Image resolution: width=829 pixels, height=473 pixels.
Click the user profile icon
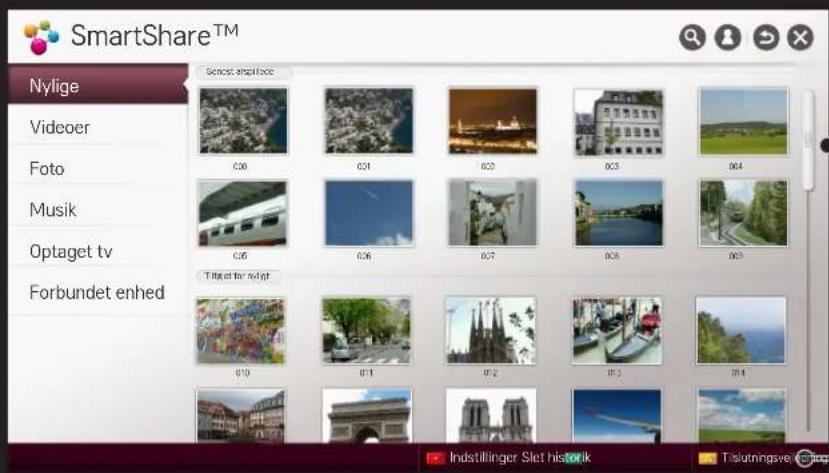728,38
